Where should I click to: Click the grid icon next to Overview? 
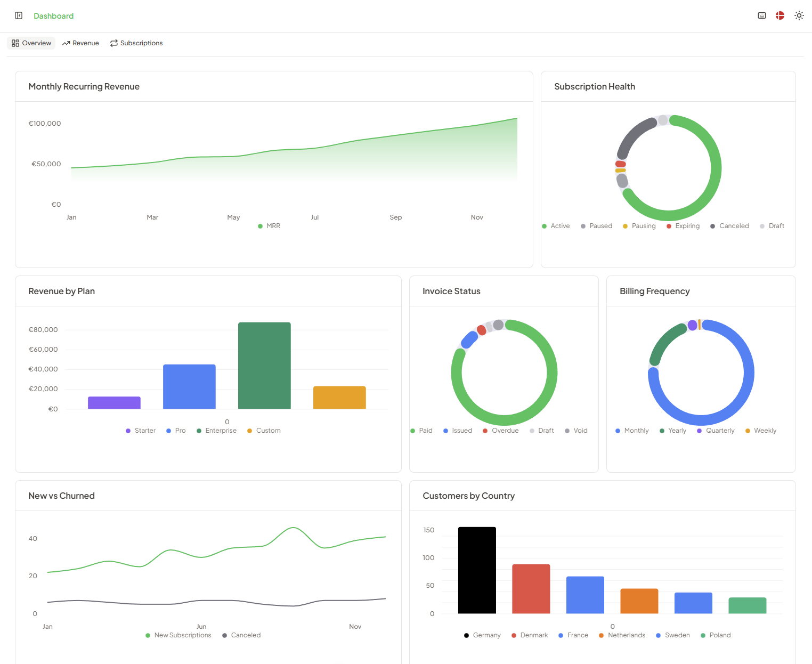[15, 43]
